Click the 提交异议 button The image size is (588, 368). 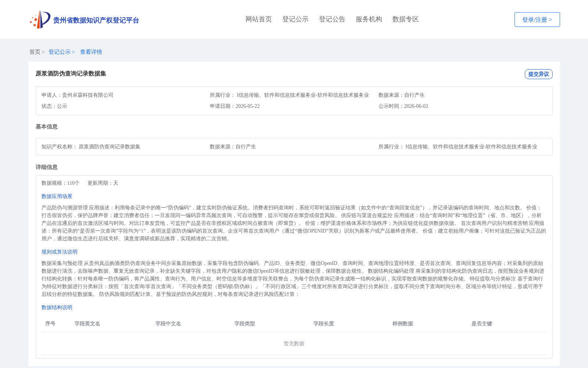[539, 74]
